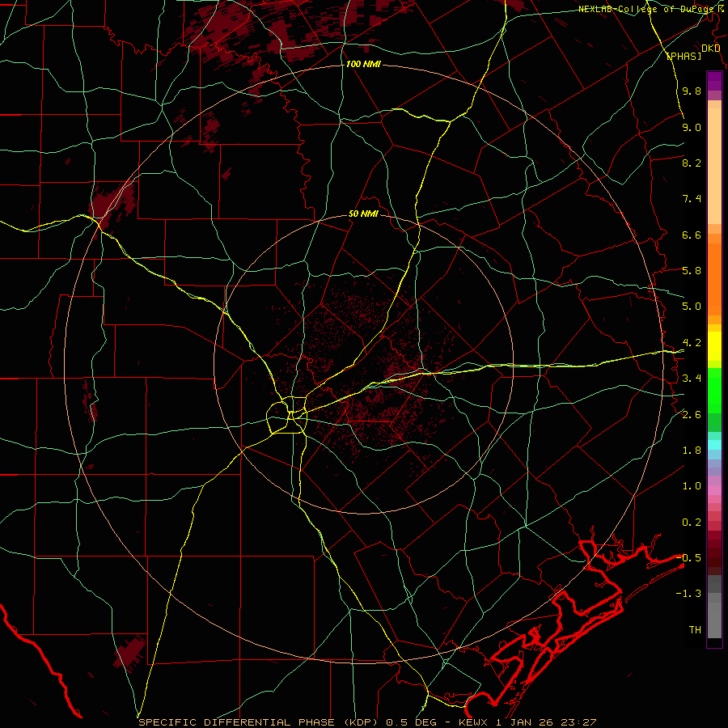Click the -0.5 value on the color scale
Viewport: 728px width, 728px height.
pyautogui.click(x=688, y=558)
